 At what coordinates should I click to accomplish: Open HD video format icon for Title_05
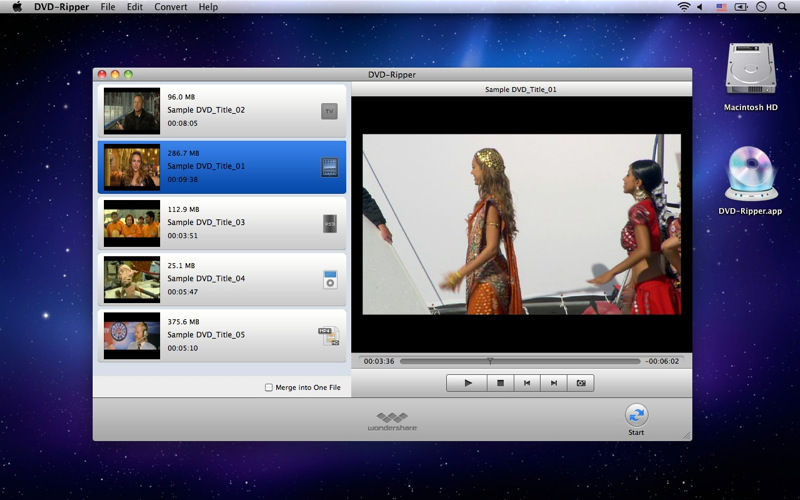click(x=329, y=336)
